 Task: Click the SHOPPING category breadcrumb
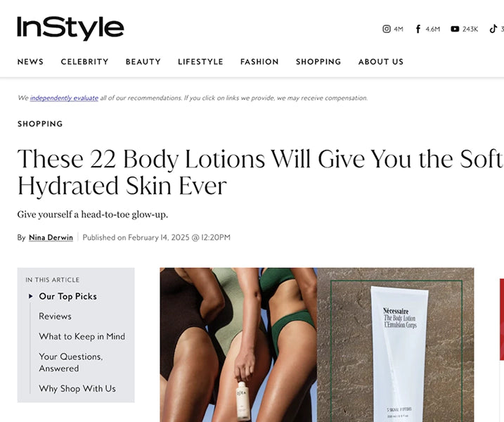(x=40, y=124)
